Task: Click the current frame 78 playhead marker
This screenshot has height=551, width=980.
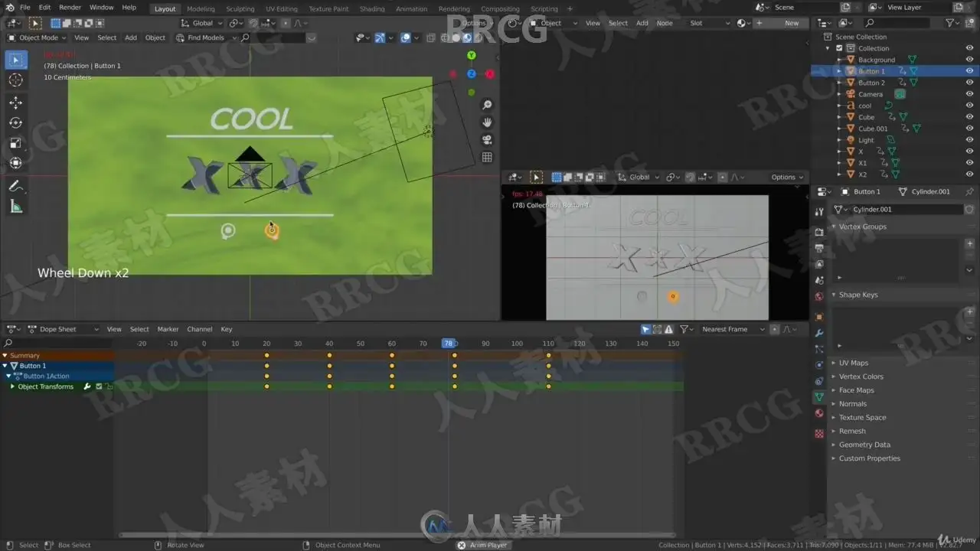Action: 448,344
